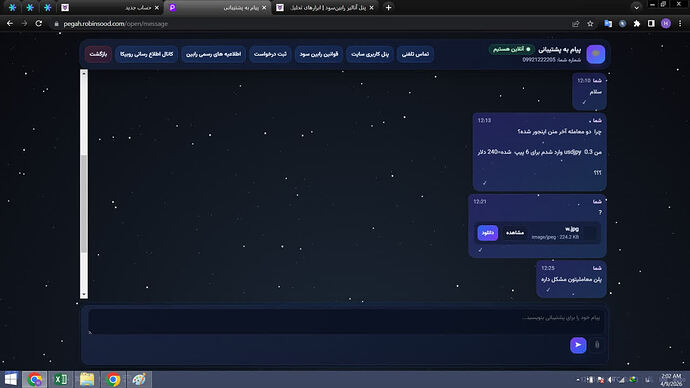Click the address bar URL
This screenshot has height=388, width=690.
(x=116, y=24)
